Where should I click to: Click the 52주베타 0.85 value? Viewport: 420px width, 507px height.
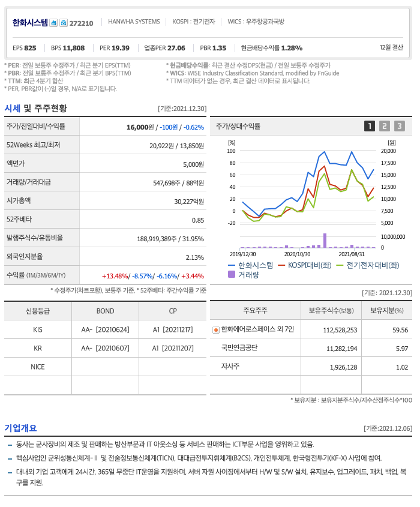pyautogui.click(x=198, y=221)
